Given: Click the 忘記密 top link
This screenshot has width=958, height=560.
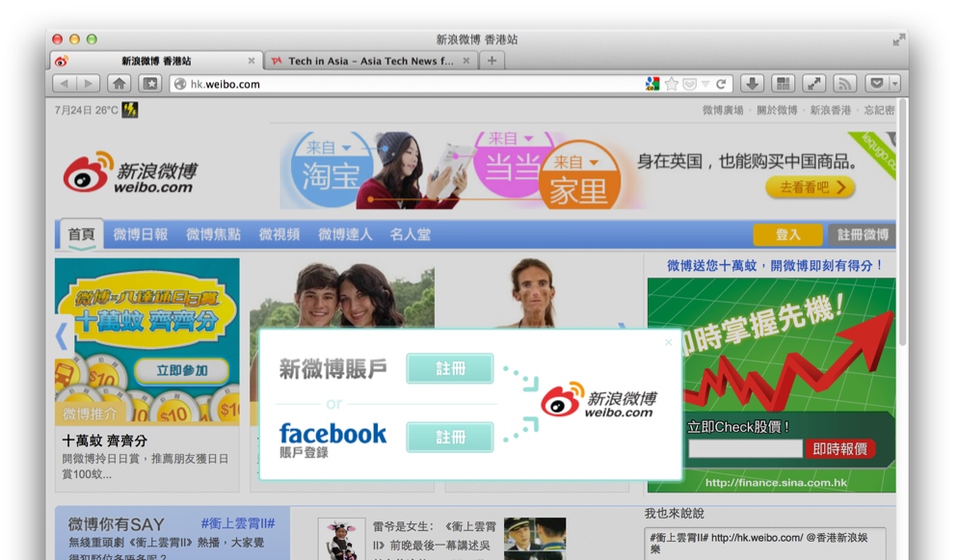Looking at the screenshot, I should tap(879, 110).
